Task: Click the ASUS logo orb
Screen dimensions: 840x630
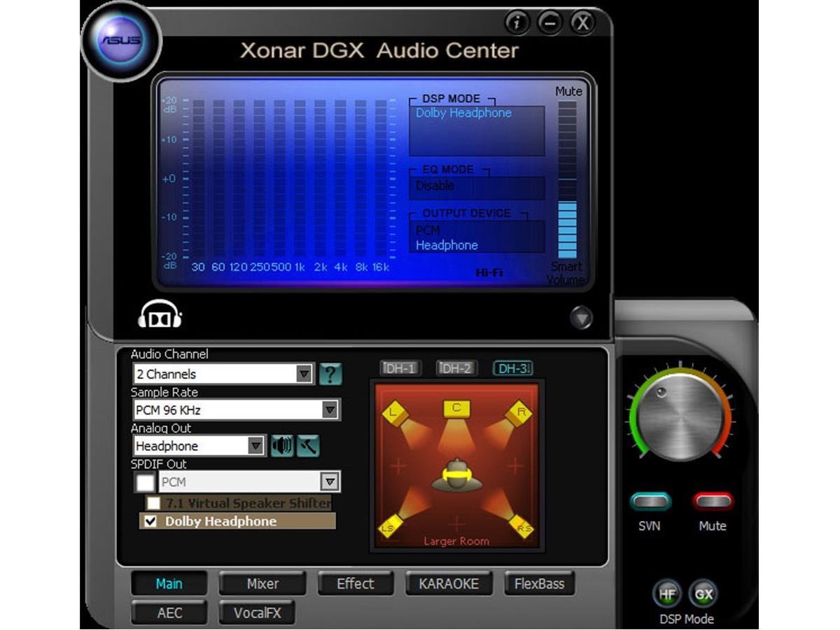Action: pyautogui.click(x=121, y=41)
